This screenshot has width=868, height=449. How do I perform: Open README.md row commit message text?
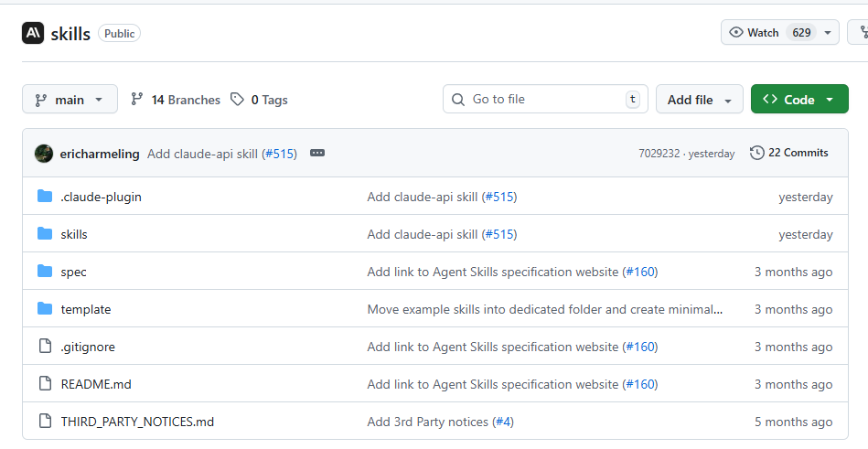click(x=493, y=384)
